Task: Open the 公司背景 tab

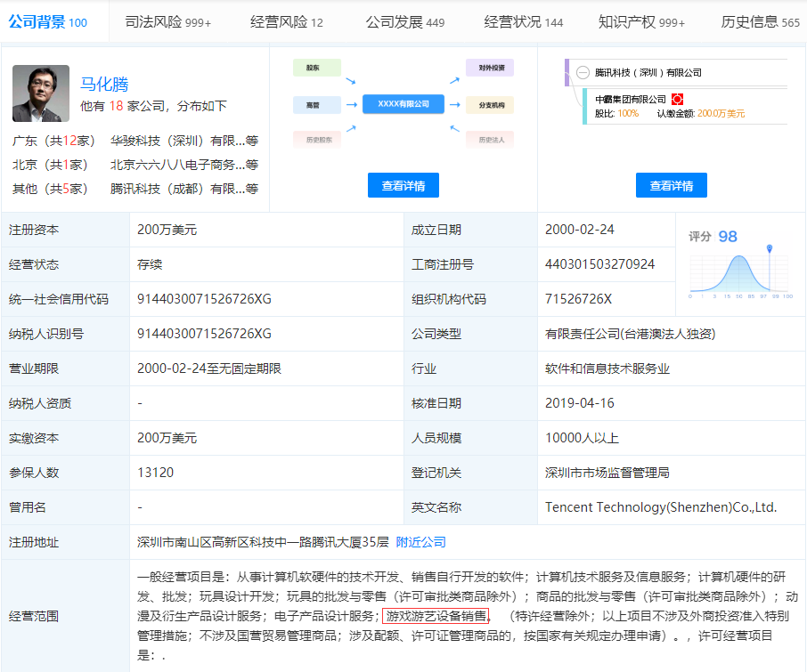Action: (48, 22)
